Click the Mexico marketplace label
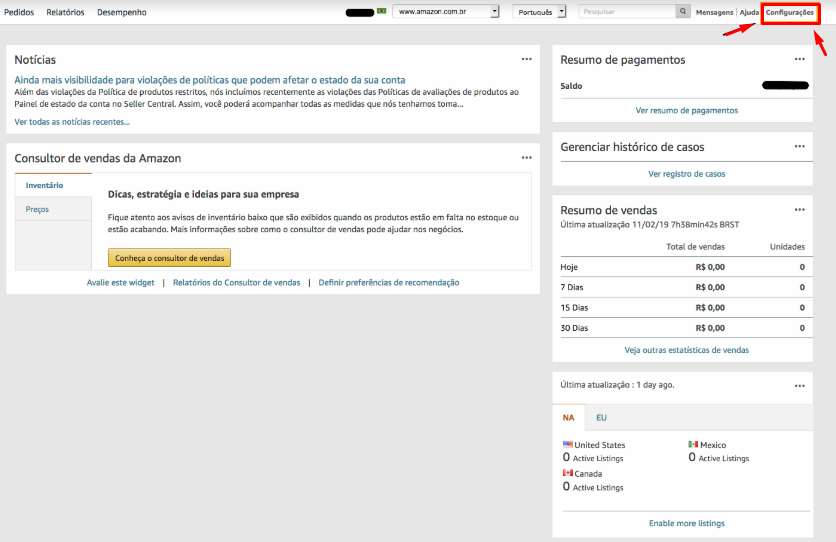 [713, 444]
